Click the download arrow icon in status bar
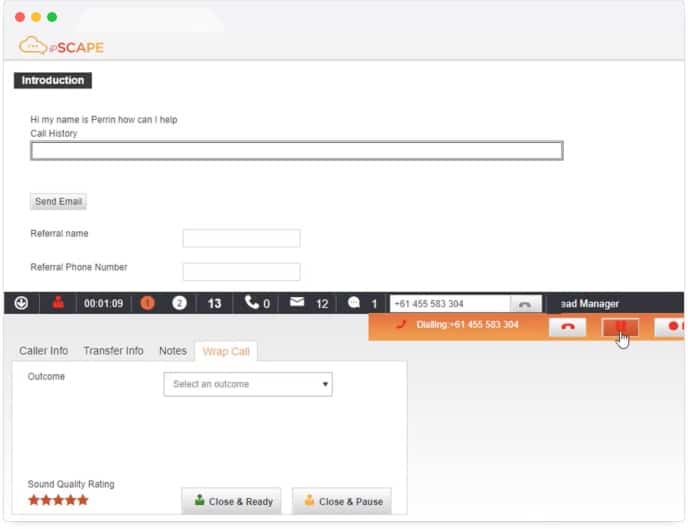This screenshot has width=688, height=529. [21, 303]
